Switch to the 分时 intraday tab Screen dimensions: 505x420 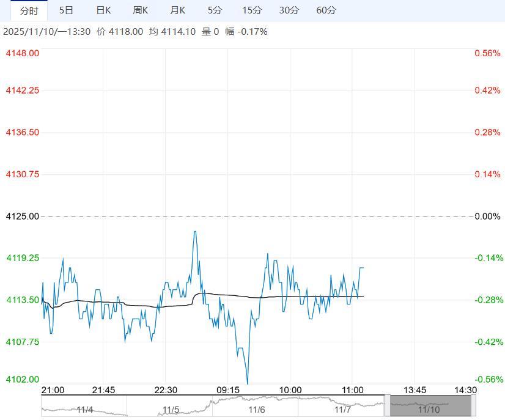point(29,10)
